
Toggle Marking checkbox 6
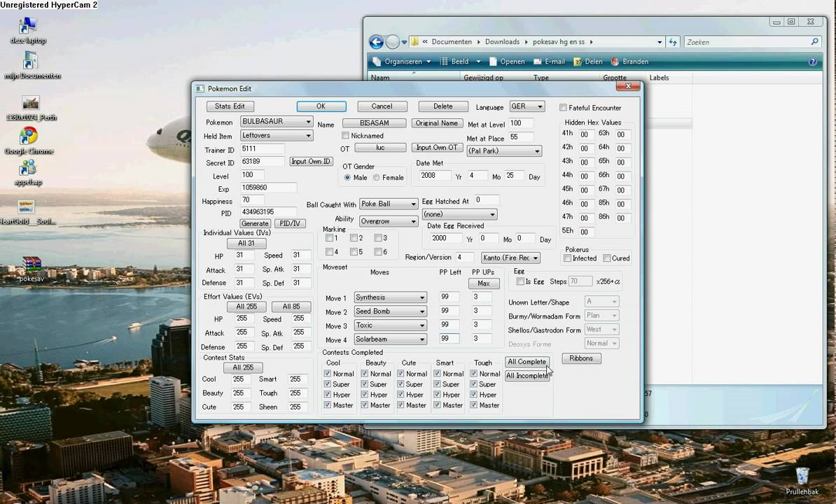378,251
